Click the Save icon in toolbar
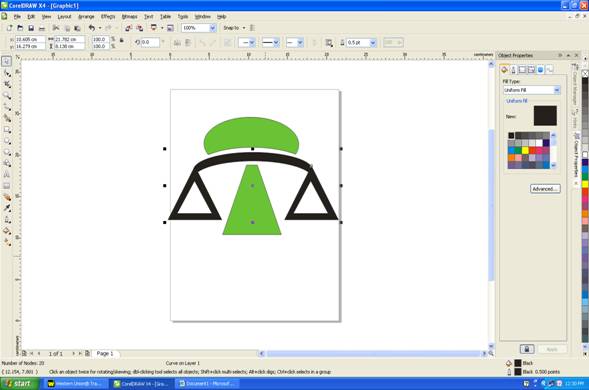 [31, 28]
